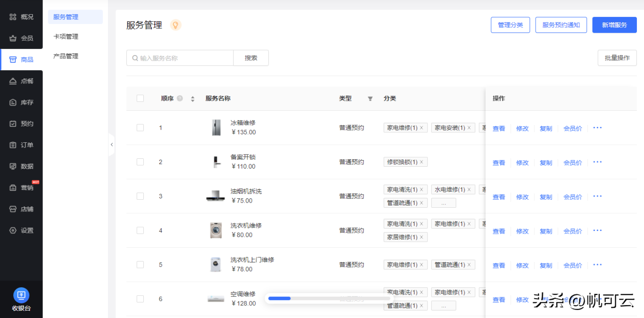Click 查看 for 冰箱维修
The height and width of the screenshot is (318, 644).
[x=499, y=129]
